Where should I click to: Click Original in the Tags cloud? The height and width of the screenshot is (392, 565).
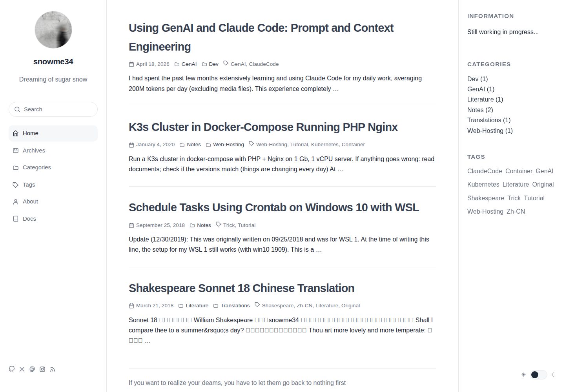pyautogui.click(x=543, y=184)
